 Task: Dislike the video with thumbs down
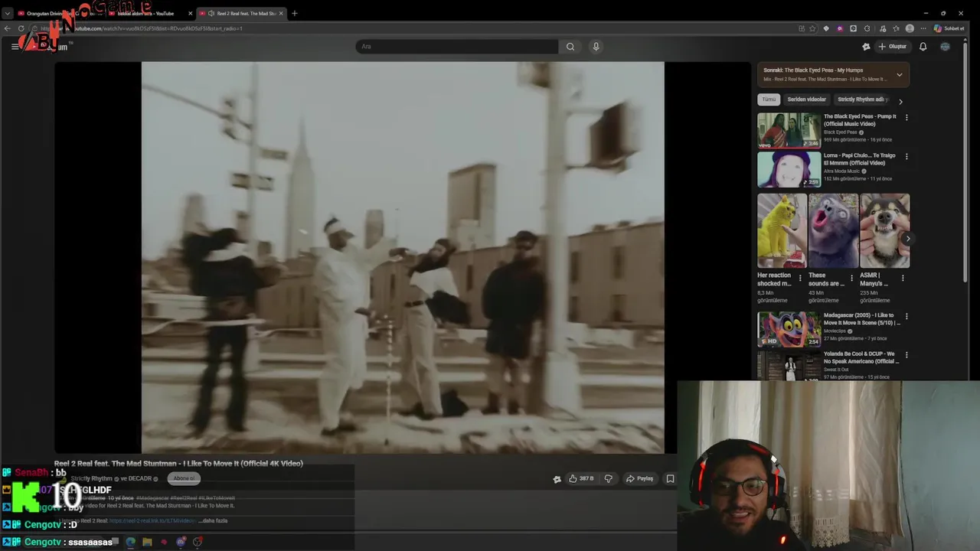pyautogui.click(x=608, y=479)
